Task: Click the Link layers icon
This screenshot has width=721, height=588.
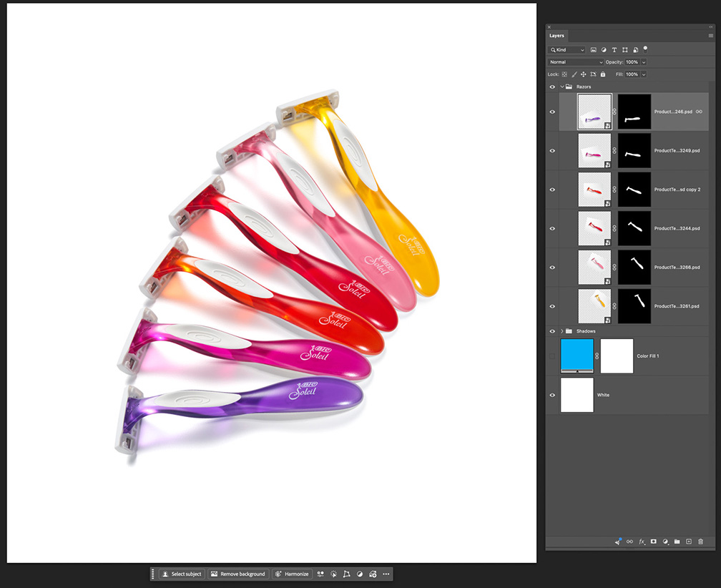Action: pos(629,542)
